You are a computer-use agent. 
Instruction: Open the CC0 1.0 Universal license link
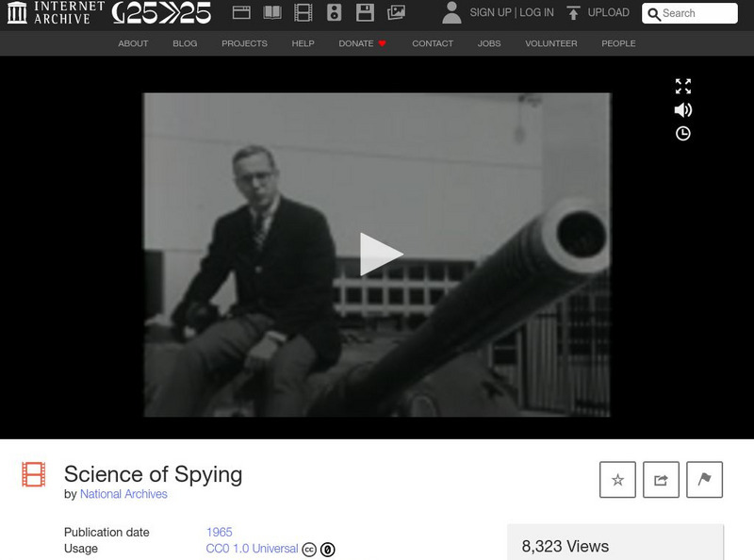252,549
